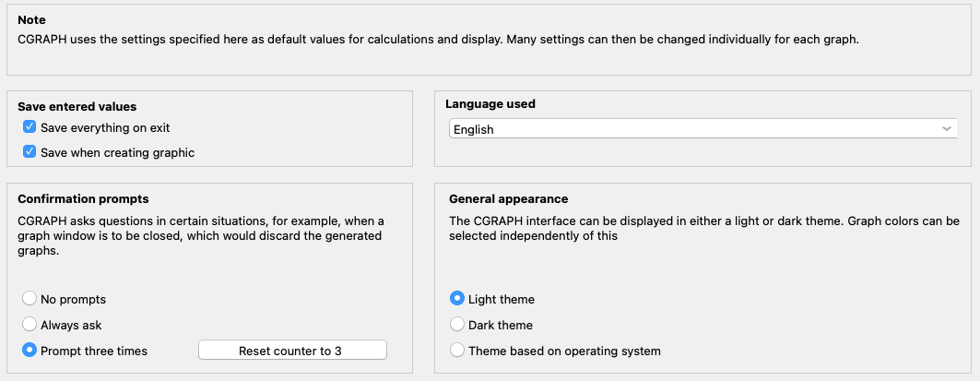Click the chevron arrow on the language combo box

(947, 129)
